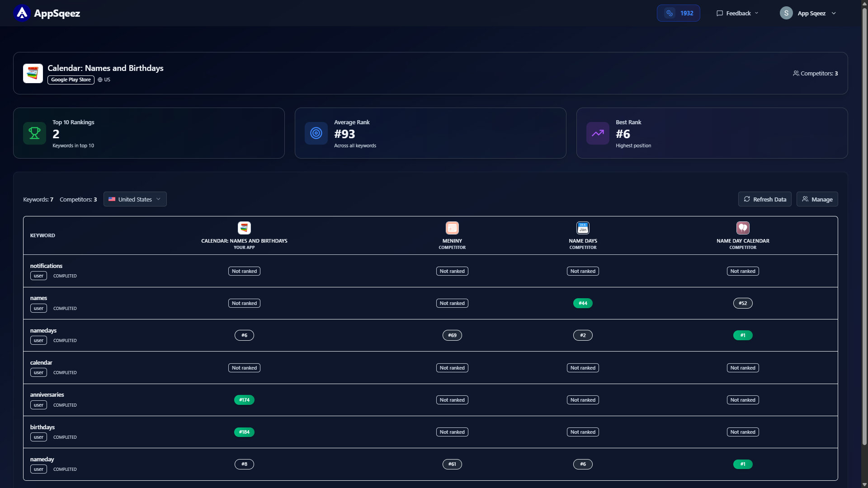Open the United States country selector
The height and width of the screenshot is (488, 868).
click(135, 199)
